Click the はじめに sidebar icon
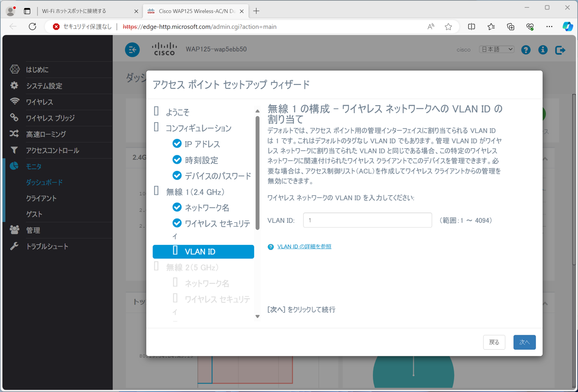 click(x=15, y=69)
